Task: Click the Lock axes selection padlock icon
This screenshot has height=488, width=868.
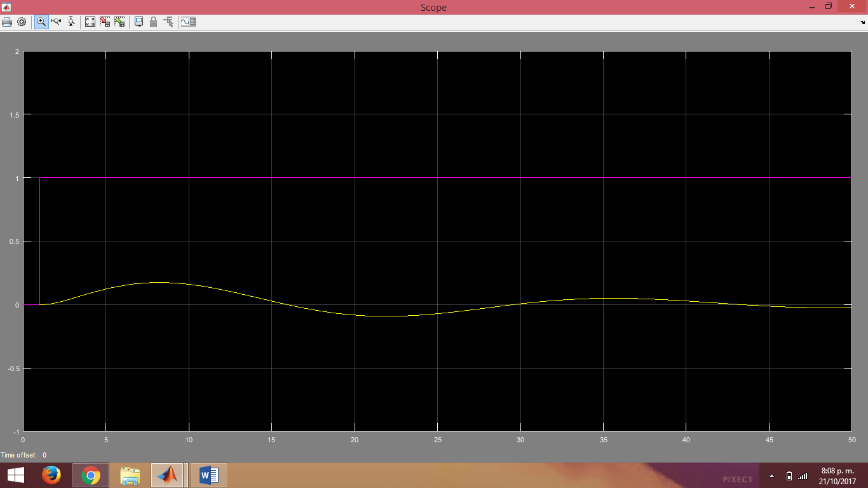Action: click(x=153, y=22)
